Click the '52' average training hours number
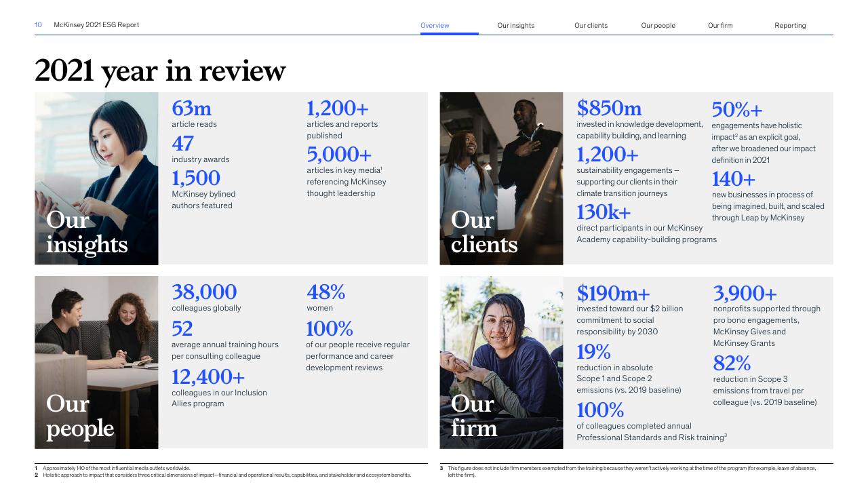 click(182, 328)
